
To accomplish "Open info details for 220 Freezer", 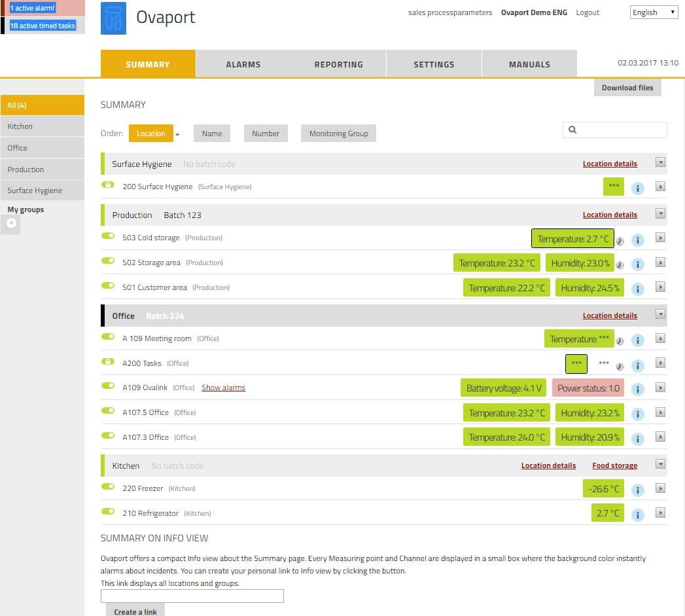I will (x=637, y=488).
